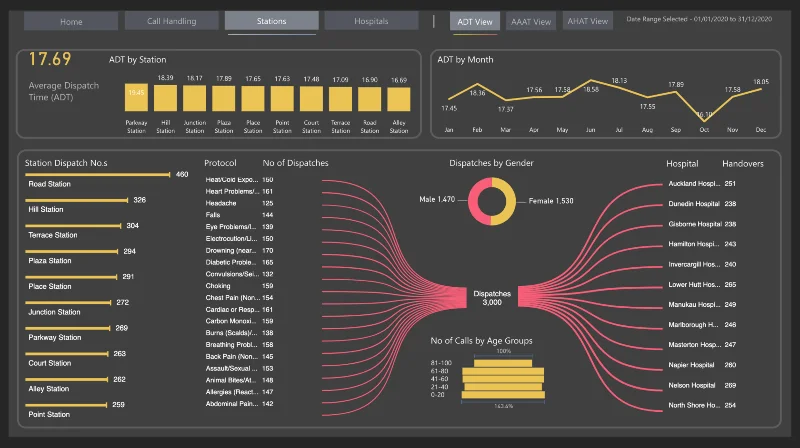Select the Court Station ADT bar
Image resolution: width=800 pixels, height=448 pixels.
[311, 98]
